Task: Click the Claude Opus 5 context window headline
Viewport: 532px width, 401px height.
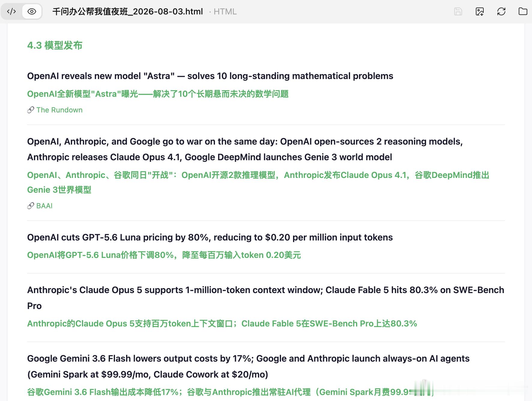Action: [x=266, y=298]
